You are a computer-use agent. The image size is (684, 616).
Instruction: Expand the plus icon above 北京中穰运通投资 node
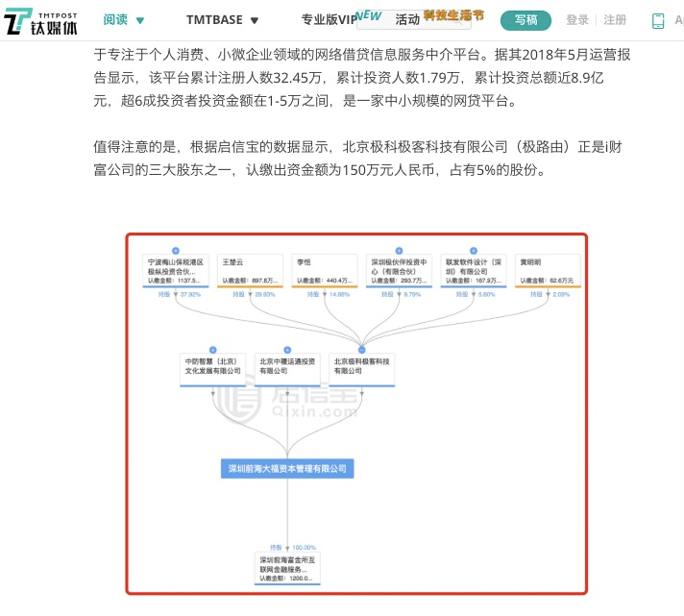(287, 350)
